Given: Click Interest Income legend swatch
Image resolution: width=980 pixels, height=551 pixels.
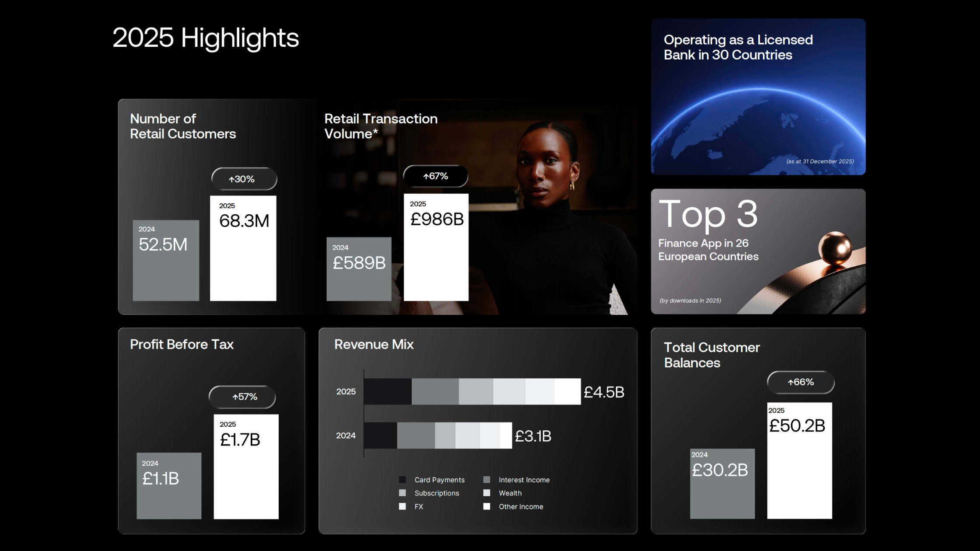Looking at the screenshot, I should coord(486,480).
